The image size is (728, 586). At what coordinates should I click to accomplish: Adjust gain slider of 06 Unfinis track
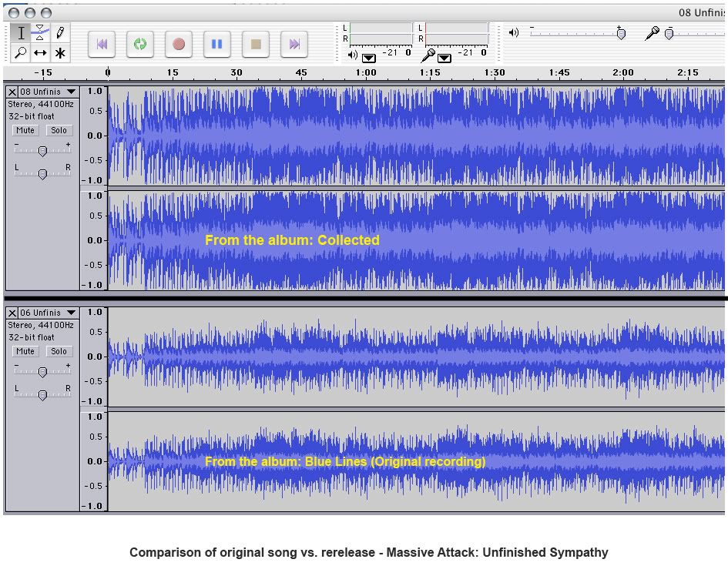(x=42, y=371)
